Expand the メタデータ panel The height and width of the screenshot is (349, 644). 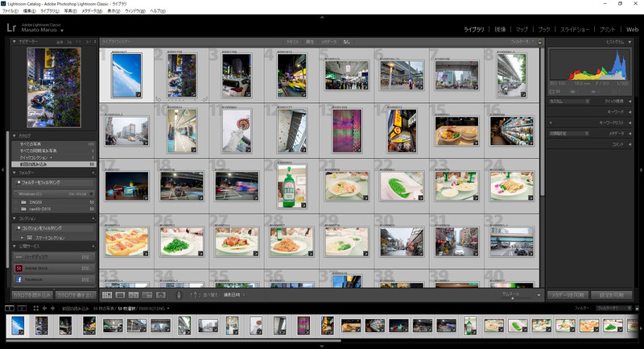pyautogui.click(x=630, y=134)
